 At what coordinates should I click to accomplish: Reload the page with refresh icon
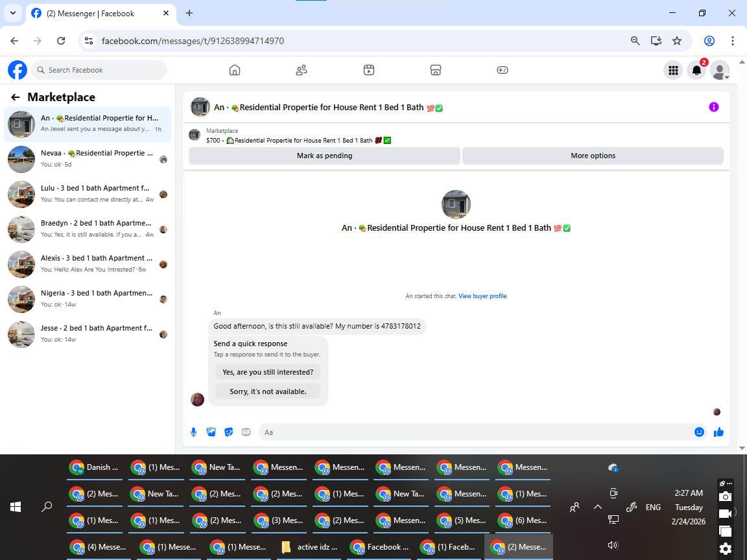pyautogui.click(x=61, y=41)
